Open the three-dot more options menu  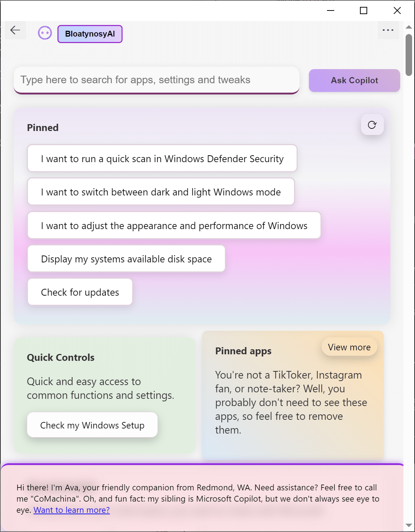tap(388, 30)
